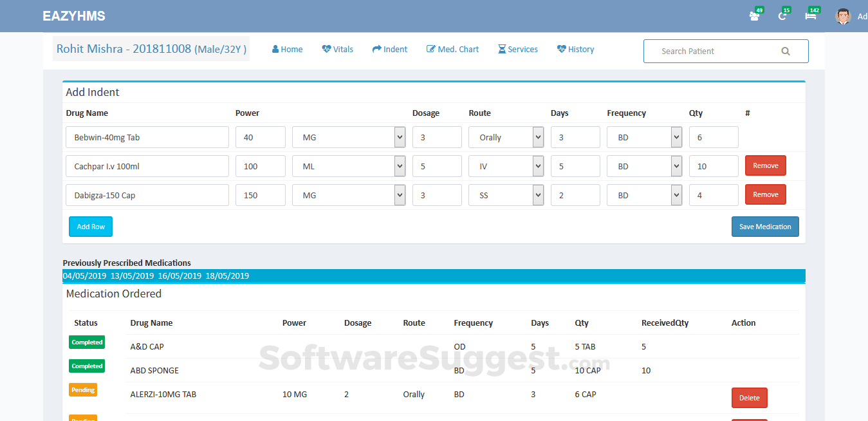View patient History
The width and height of the screenshot is (868, 421).
tap(575, 50)
